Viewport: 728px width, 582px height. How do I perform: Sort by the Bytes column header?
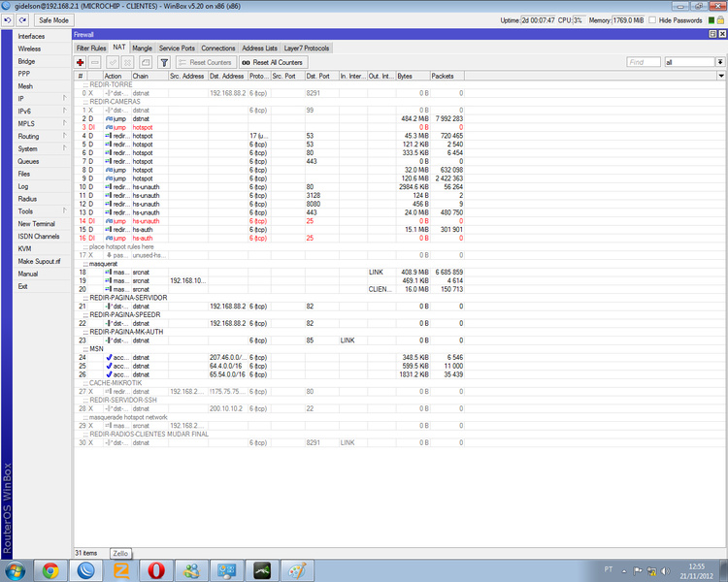tap(413, 76)
